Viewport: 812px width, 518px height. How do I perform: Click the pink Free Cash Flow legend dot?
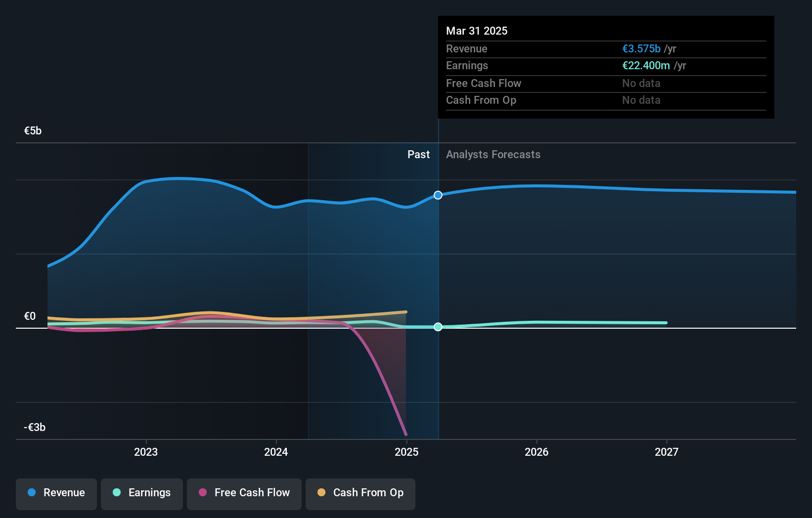pos(203,492)
